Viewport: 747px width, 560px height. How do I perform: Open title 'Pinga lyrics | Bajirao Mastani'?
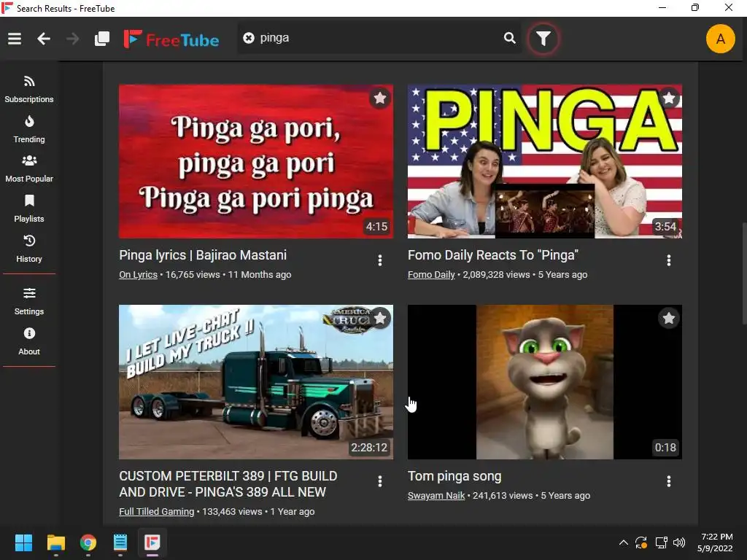(203, 255)
